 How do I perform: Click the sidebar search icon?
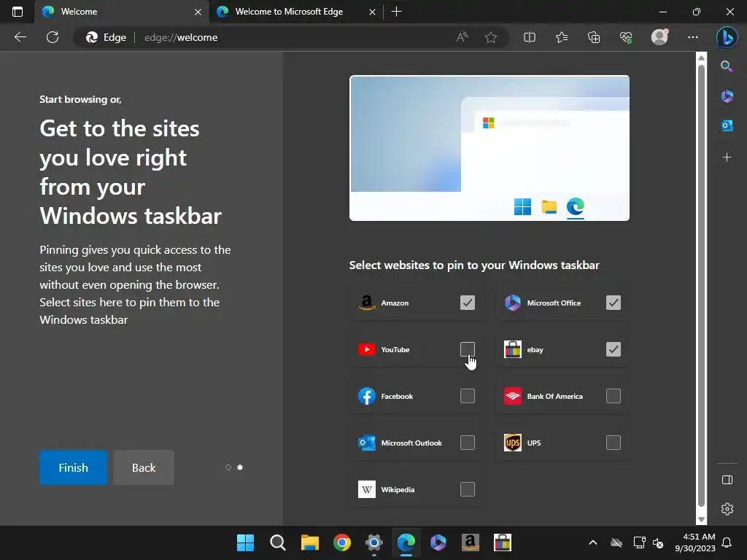(x=727, y=66)
